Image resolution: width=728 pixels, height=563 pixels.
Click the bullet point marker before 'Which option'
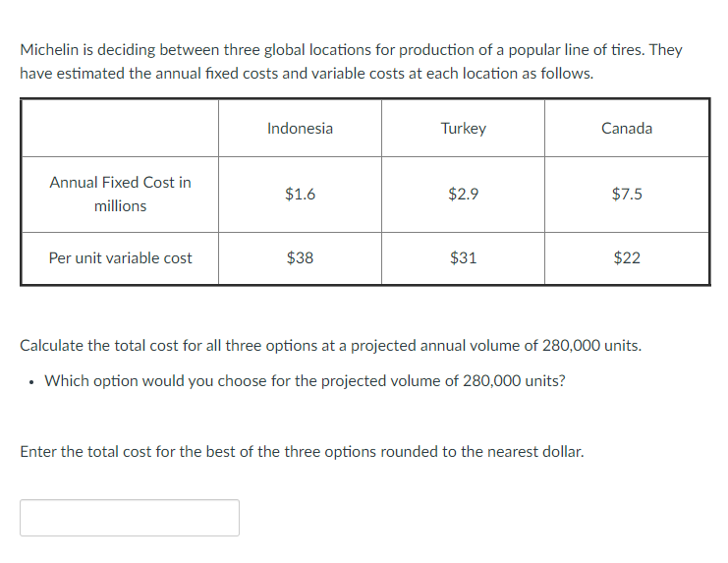[31, 382]
